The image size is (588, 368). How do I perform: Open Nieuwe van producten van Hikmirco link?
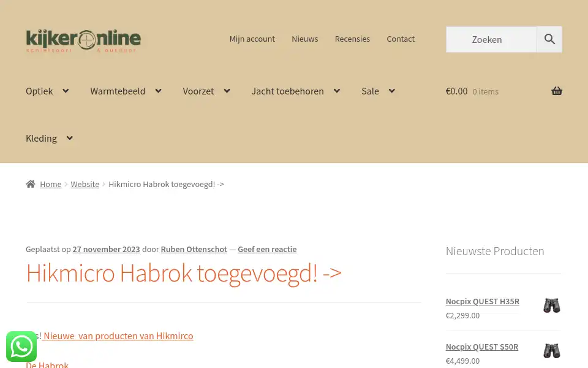coord(118,335)
